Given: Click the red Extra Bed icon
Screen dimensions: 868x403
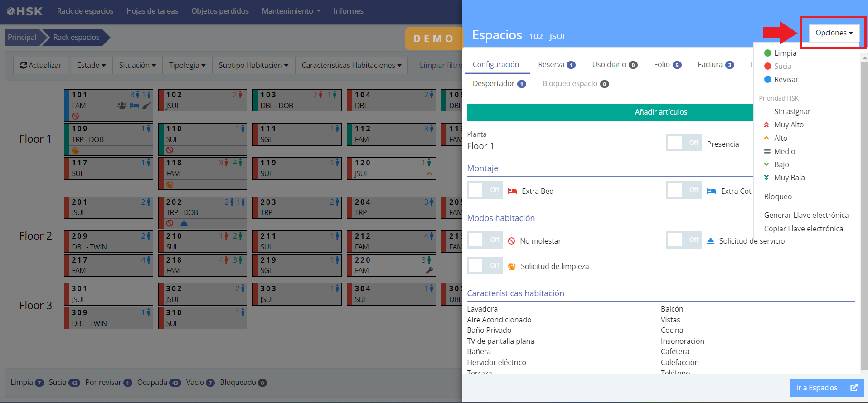Looking at the screenshot, I should click(512, 191).
